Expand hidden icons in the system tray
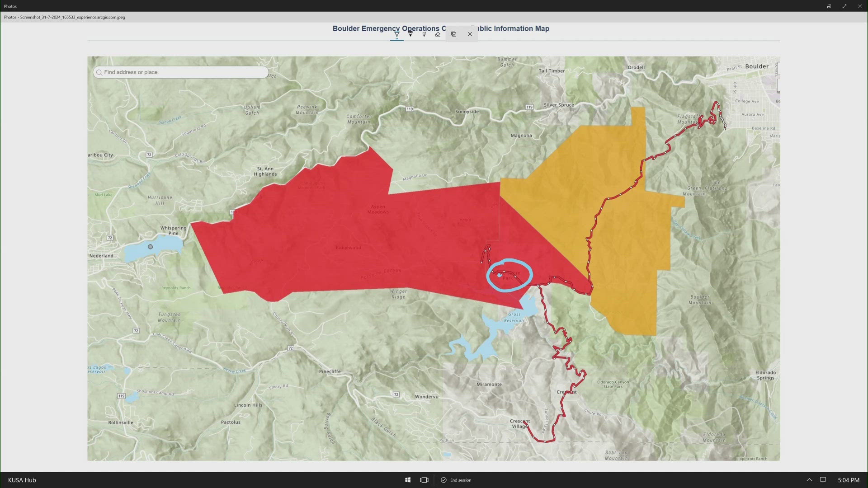 [x=809, y=480]
